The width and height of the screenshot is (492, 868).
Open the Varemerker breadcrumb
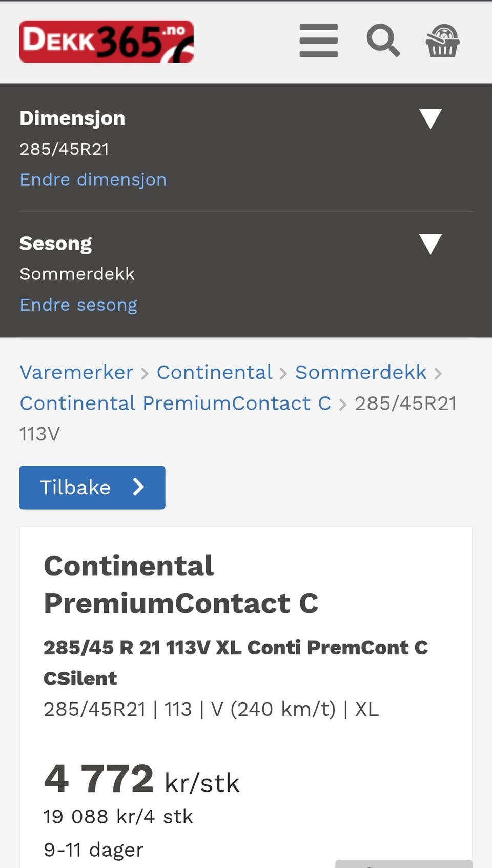[x=76, y=373]
